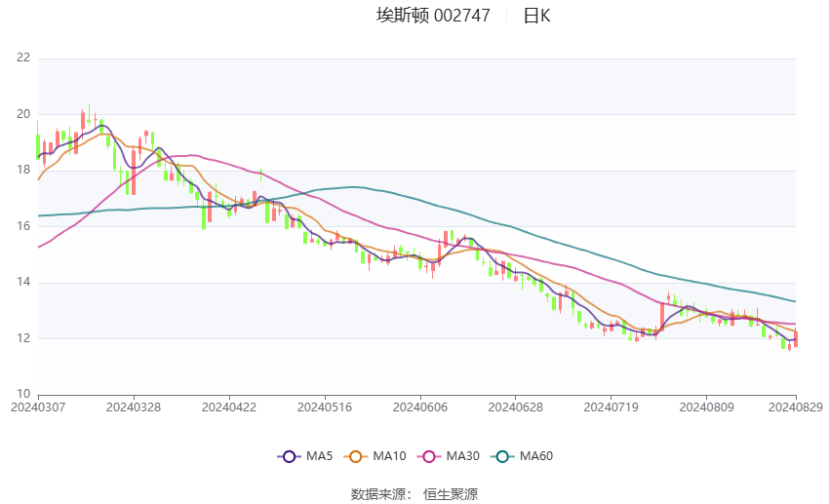
Task: Click the x-axis date 20240628
Action: (516, 407)
